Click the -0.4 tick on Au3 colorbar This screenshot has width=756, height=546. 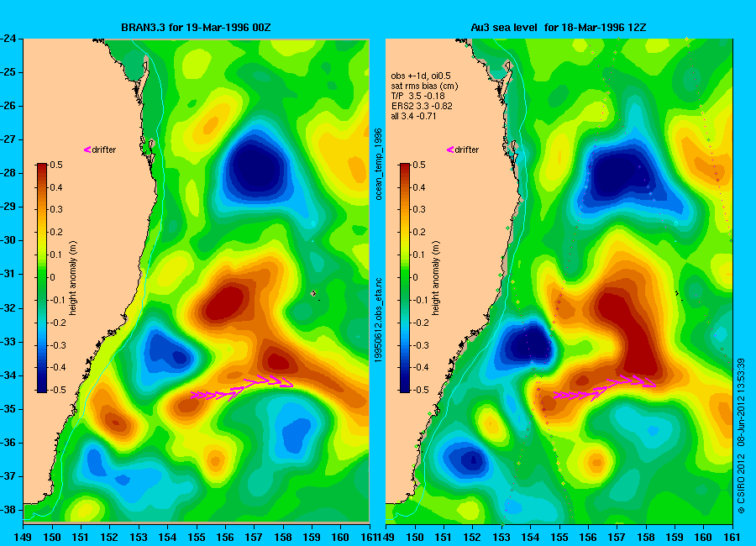[421, 367]
